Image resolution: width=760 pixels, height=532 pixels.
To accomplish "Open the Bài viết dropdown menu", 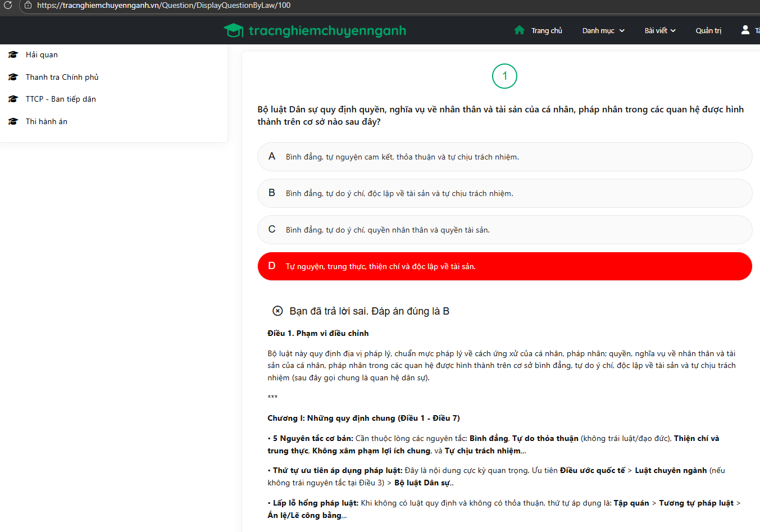I will tap(660, 30).
